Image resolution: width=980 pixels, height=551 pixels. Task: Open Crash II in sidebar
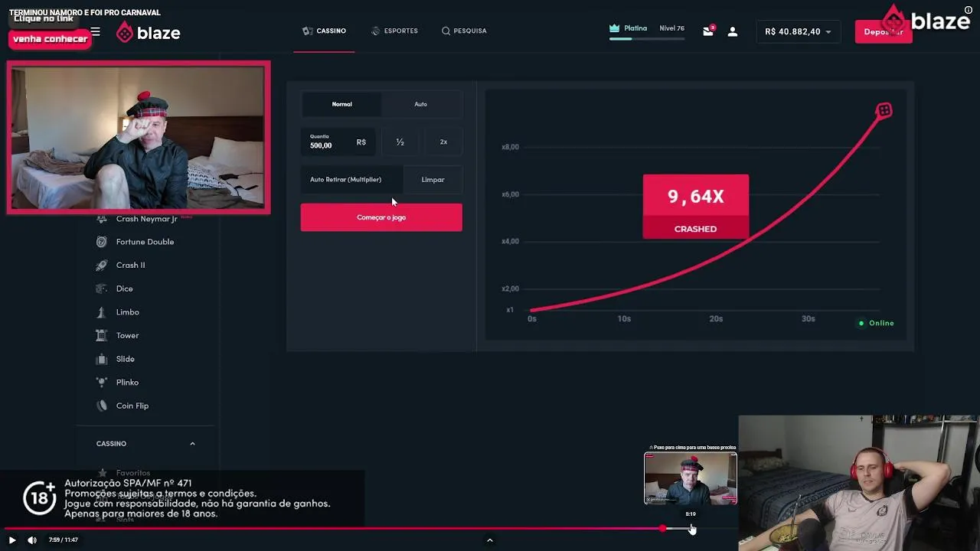coord(130,265)
